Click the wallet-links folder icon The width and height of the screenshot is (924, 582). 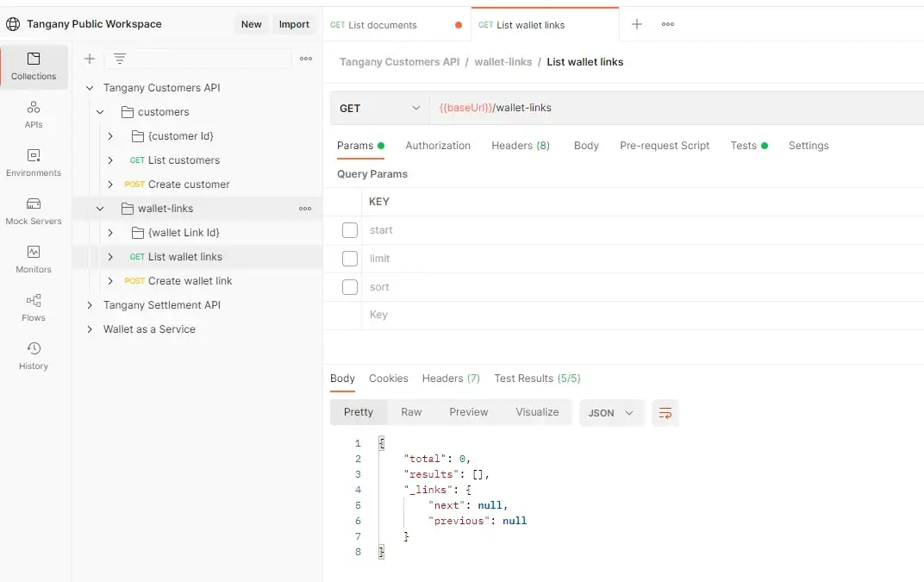click(x=128, y=208)
